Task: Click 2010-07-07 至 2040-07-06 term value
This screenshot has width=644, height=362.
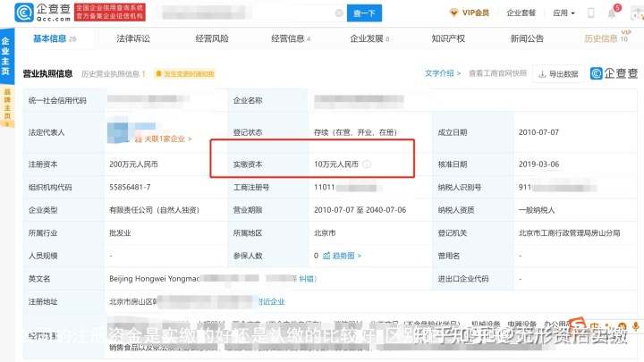Action: pos(360,210)
